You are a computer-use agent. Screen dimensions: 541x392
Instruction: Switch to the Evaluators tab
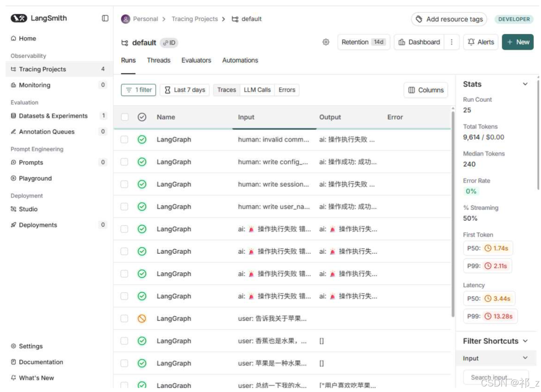pos(196,60)
